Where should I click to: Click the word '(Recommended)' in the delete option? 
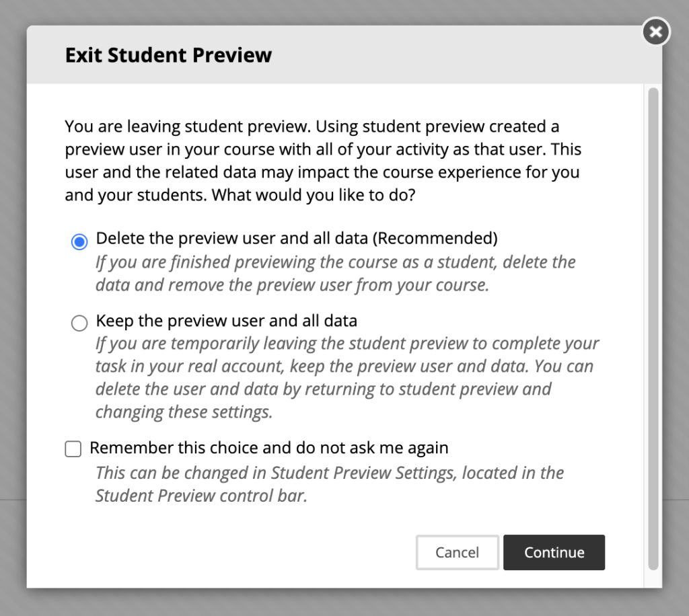click(435, 238)
